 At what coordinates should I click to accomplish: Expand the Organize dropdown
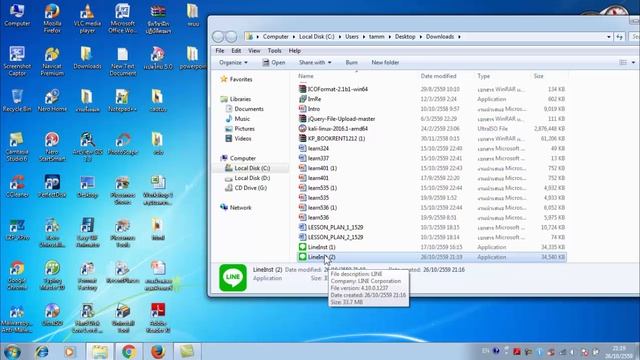click(x=233, y=62)
